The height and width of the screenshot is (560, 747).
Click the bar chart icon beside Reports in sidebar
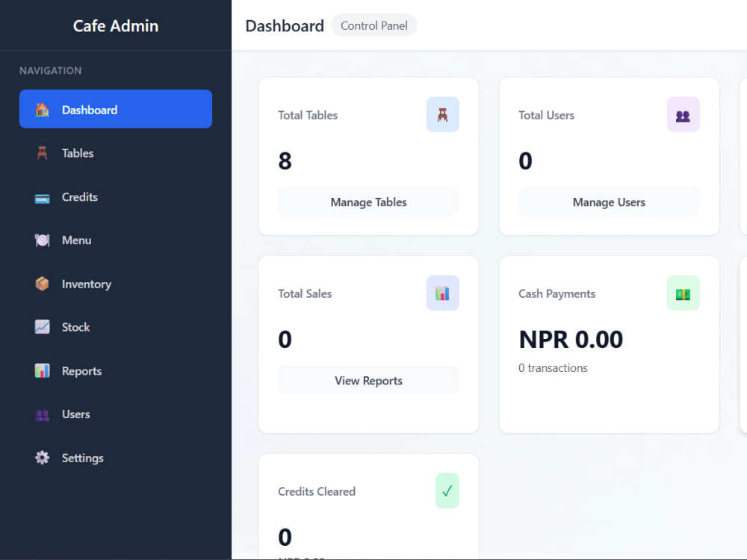42,371
